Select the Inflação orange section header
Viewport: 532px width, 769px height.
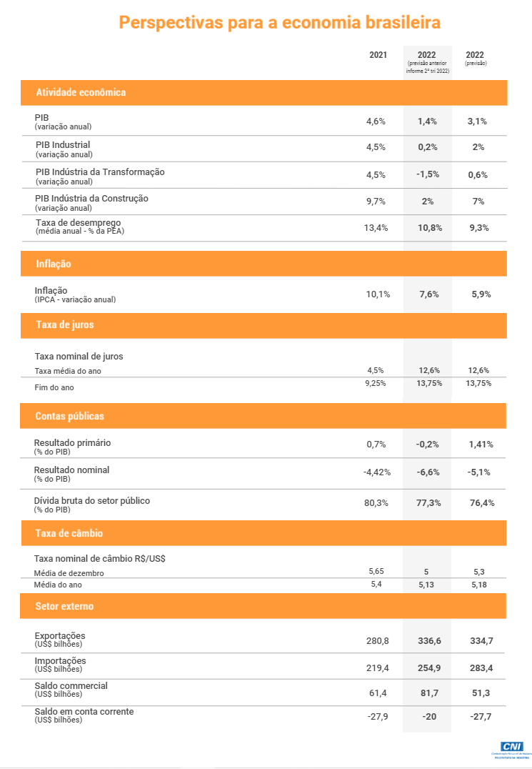point(264,264)
